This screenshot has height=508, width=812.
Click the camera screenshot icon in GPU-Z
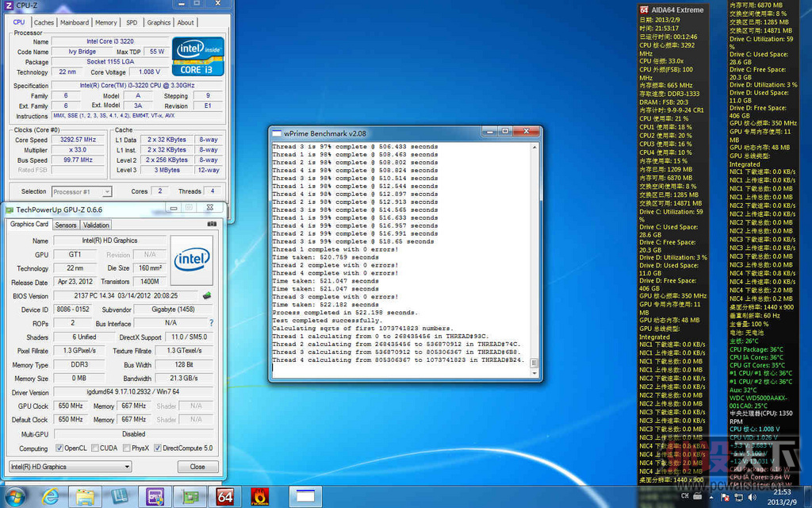[x=212, y=224]
